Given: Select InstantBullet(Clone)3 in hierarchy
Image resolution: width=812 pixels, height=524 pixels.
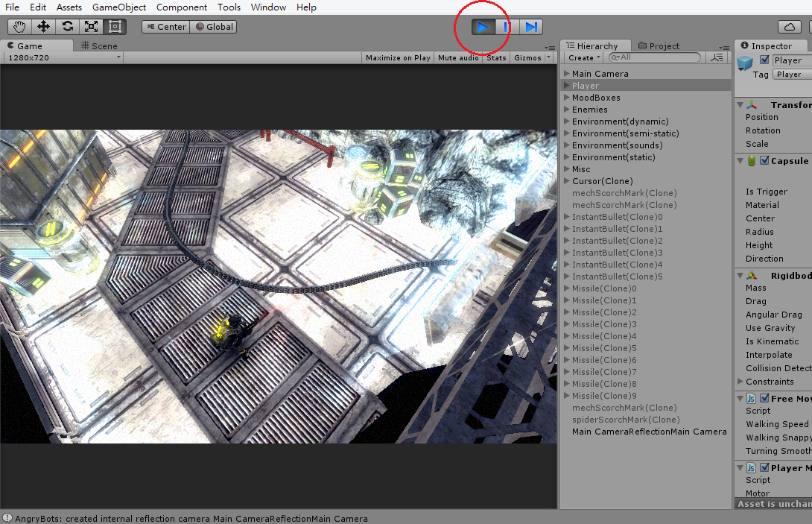Looking at the screenshot, I should tap(618, 253).
